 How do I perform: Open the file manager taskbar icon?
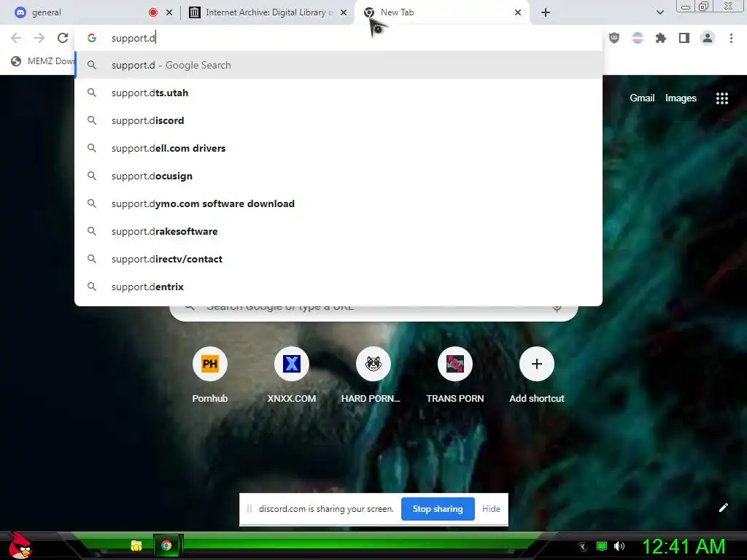[136, 545]
